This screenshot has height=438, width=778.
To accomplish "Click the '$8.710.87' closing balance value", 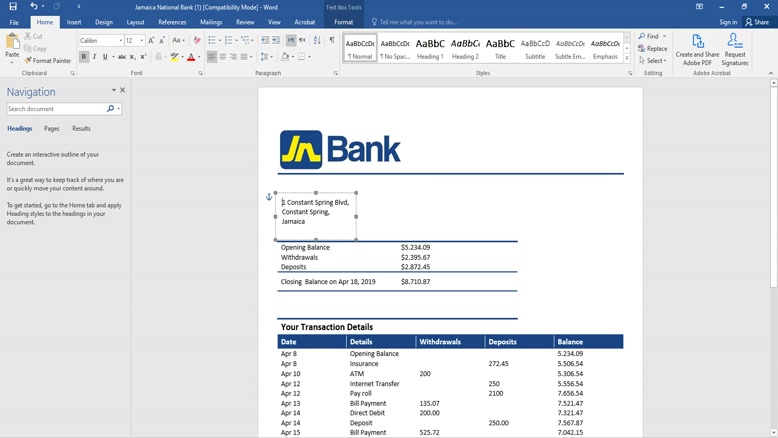I will [x=415, y=282].
